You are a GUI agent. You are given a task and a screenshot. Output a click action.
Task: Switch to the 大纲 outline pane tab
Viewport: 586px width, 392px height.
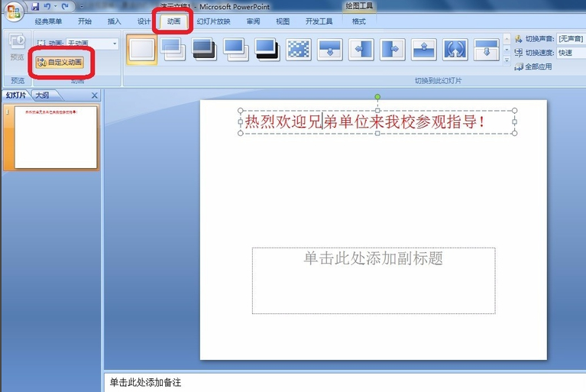(x=42, y=96)
